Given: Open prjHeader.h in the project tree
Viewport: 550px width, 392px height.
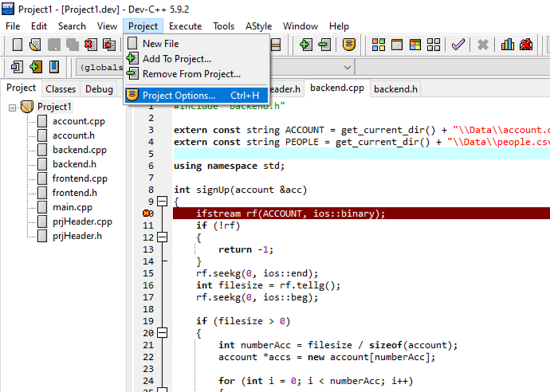Looking at the screenshot, I should pyautogui.click(x=77, y=236).
